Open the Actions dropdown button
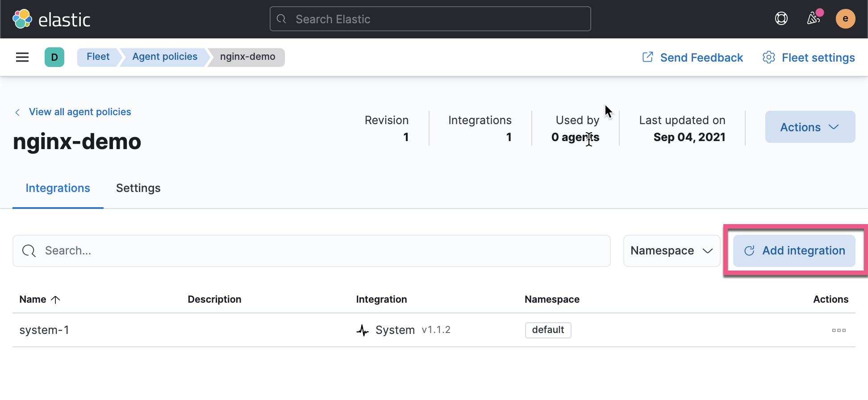 click(x=810, y=127)
